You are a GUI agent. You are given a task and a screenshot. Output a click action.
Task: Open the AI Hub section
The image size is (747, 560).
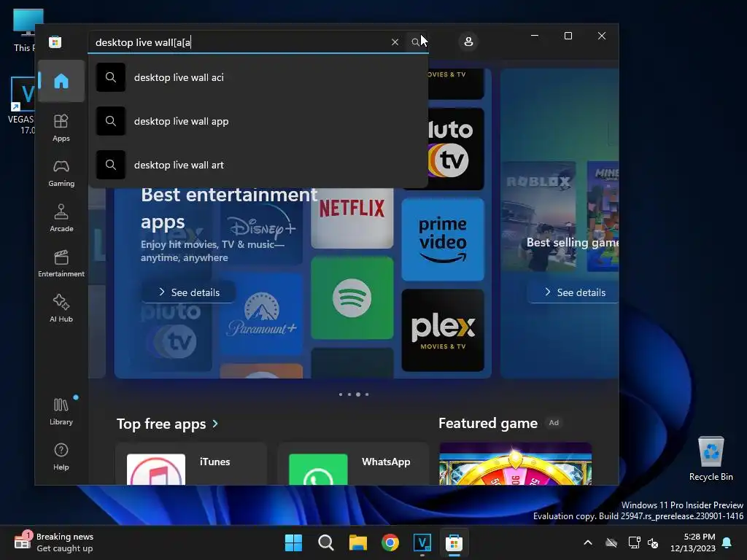tap(61, 308)
